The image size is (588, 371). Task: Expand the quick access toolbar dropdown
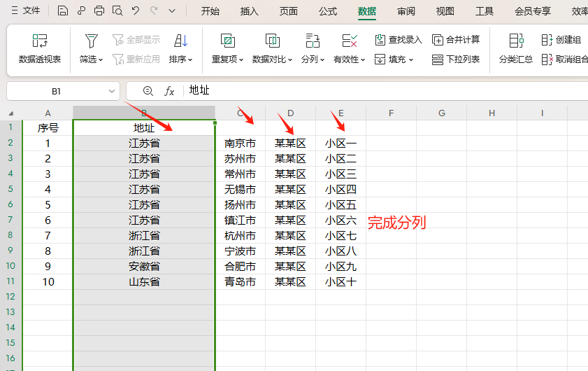click(x=172, y=11)
